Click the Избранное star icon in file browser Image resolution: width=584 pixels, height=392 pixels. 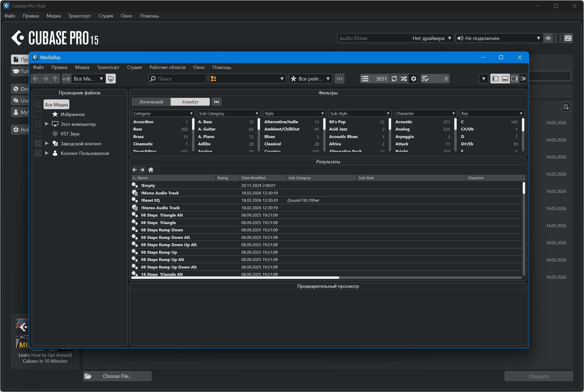click(55, 114)
